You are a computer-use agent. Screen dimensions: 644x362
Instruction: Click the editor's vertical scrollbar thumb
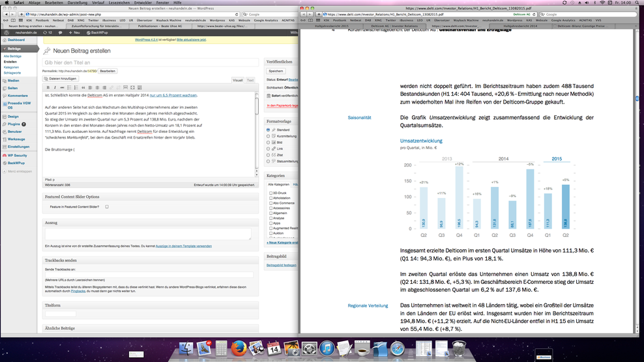(257, 105)
